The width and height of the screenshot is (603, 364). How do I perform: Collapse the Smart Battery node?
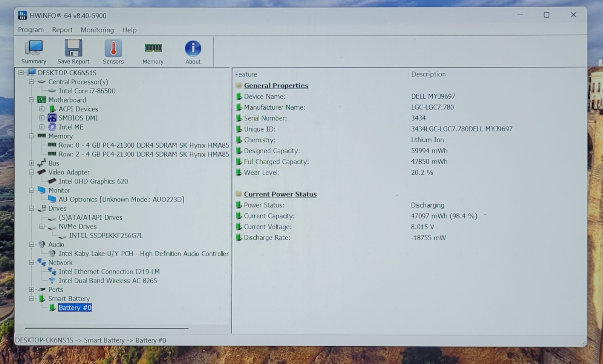point(31,298)
